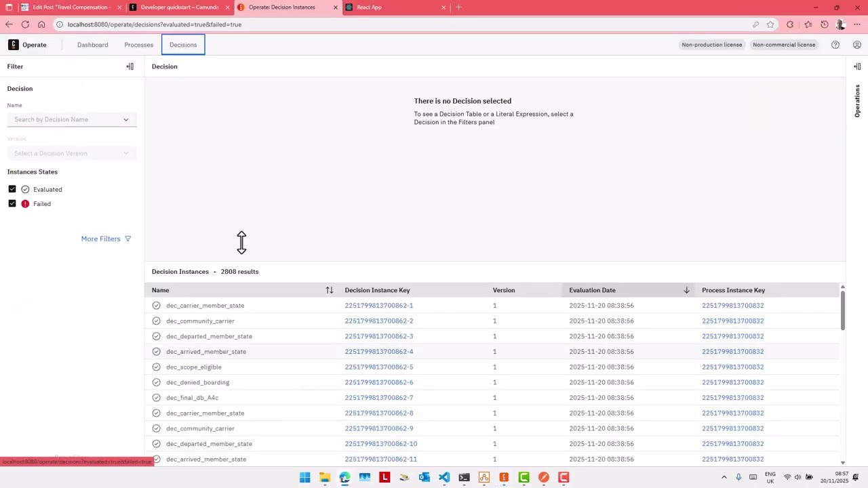Viewport: 868px width, 488px height.
Task: Add this page to favorites star
Action: click(x=770, y=24)
